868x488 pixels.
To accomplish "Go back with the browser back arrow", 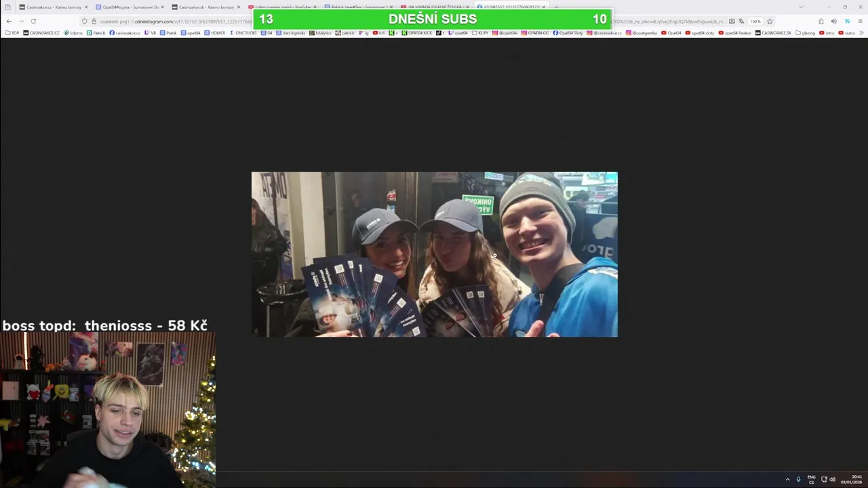I will coord(9,21).
